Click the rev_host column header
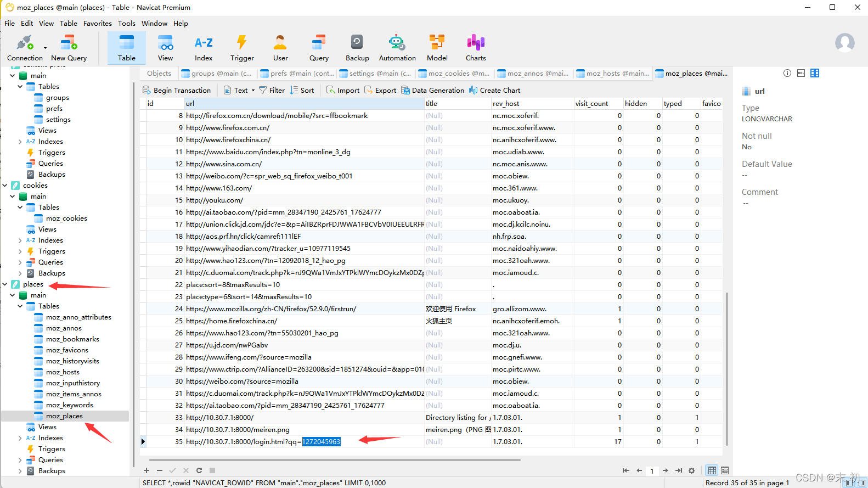 532,103
